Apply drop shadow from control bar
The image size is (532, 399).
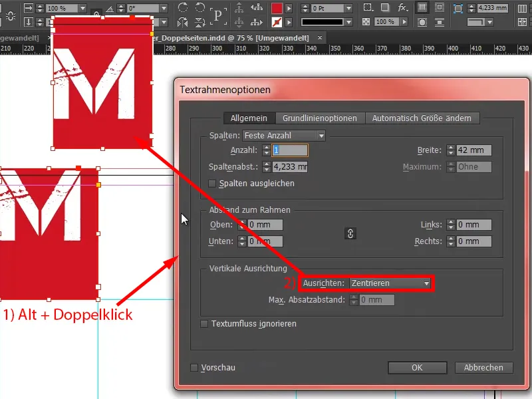point(385,7)
